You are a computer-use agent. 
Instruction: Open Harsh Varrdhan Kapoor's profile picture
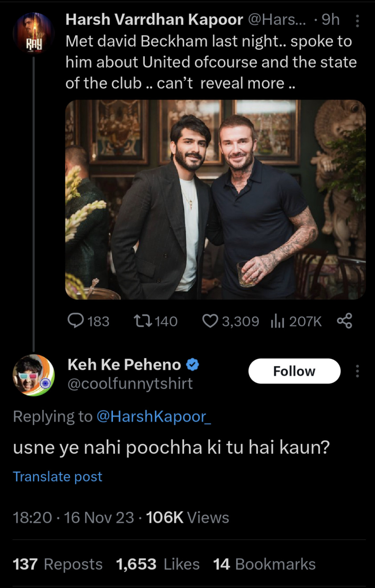click(33, 33)
